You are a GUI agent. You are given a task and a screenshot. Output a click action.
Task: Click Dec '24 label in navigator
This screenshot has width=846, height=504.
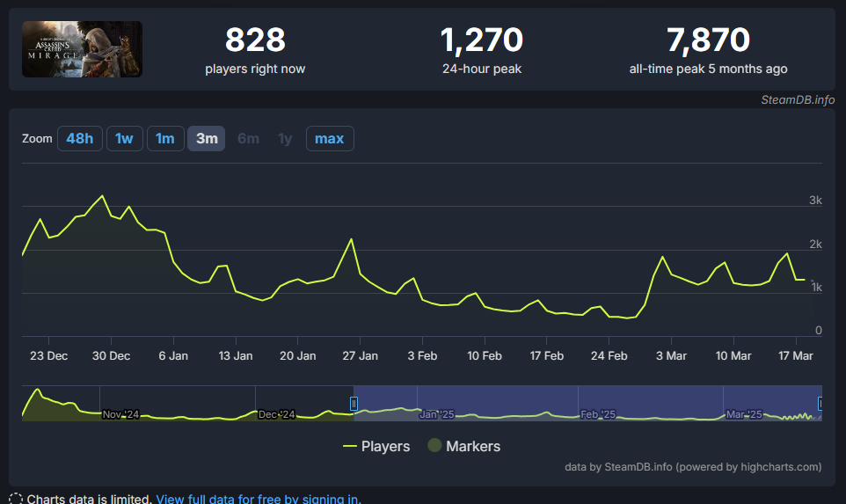(276, 414)
